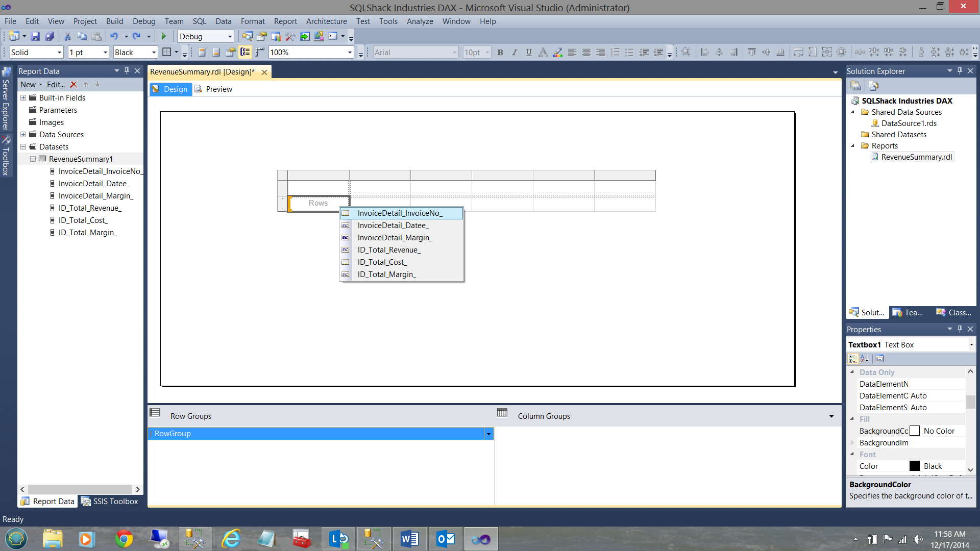Image resolution: width=980 pixels, height=551 pixels.
Task: Click the BackgroundColor No Color swatch
Action: pos(915,431)
